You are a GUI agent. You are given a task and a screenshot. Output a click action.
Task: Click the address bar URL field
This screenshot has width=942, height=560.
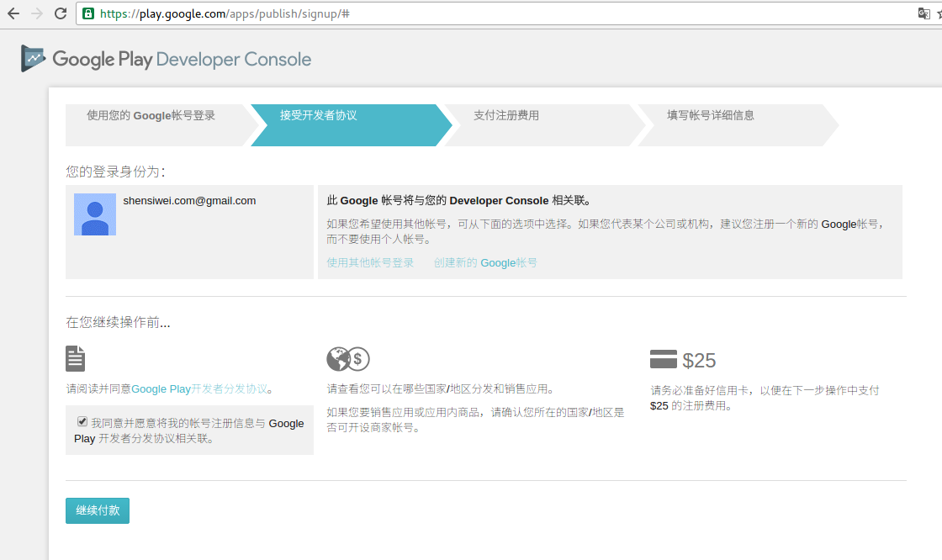point(505,13)
